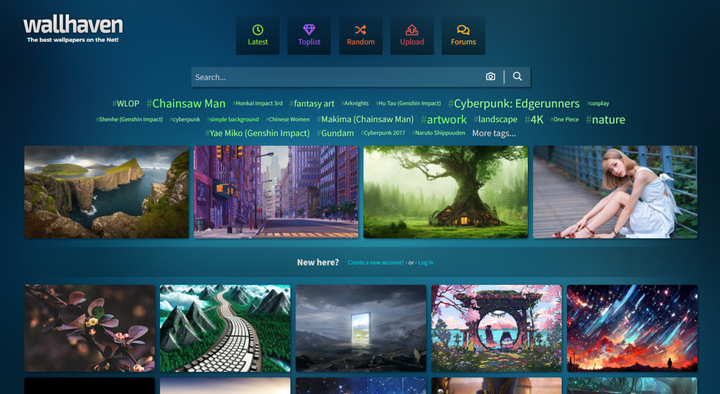Image resolution: width=720 pixels, height=394 pixels.
Task: Select the Chainsaw Man tag
Action: 186,103
